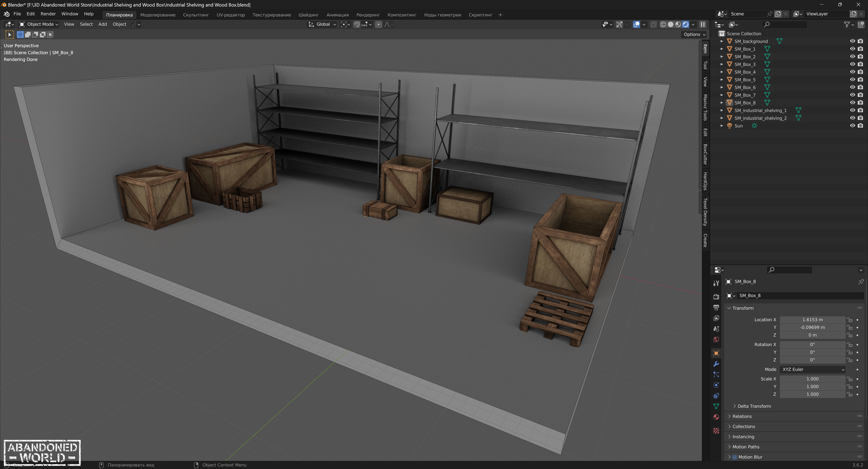Open the Object properties tab
Screen dimensions: 868x469
(x=716, y=353)
